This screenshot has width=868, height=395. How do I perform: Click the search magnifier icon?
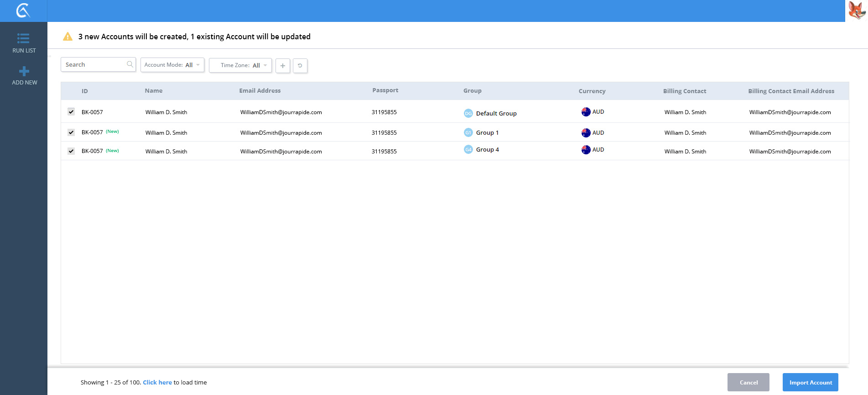130,64
